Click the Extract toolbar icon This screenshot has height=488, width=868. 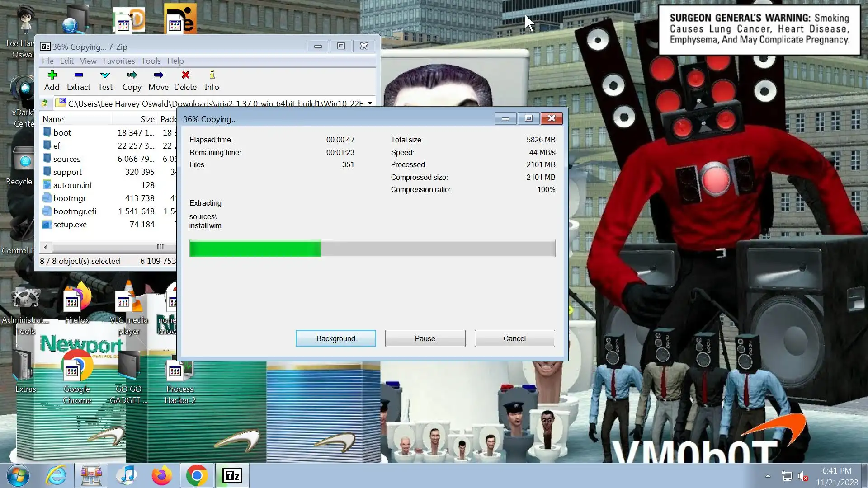pyautogui.click(x=78, y=75)
